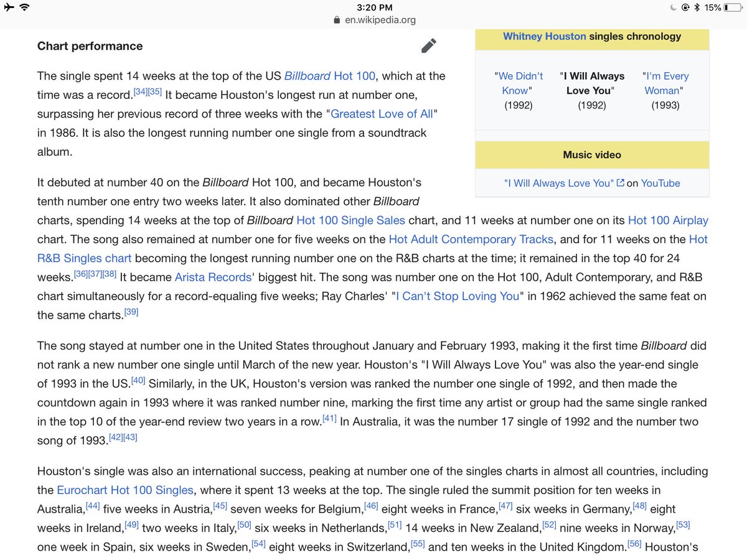Tap the Chart performance section heading
Viewport: 747px width, 560px height.
click(x=90, y=45)
